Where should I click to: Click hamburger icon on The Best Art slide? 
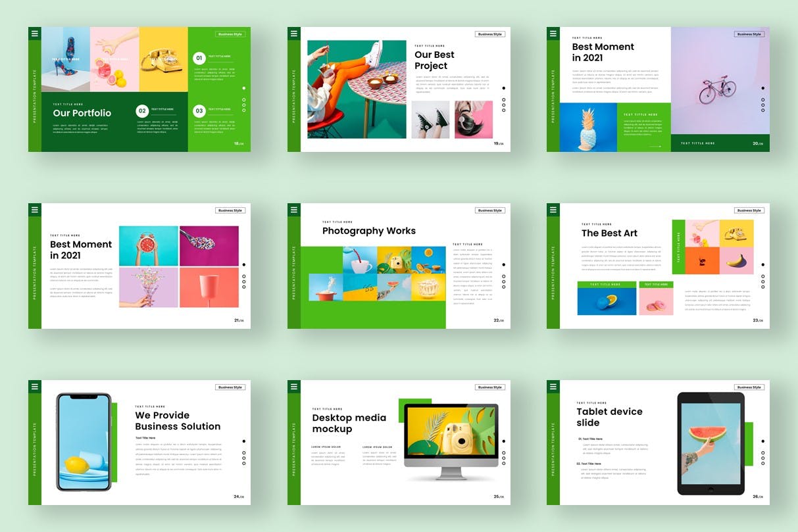point(553,210)
